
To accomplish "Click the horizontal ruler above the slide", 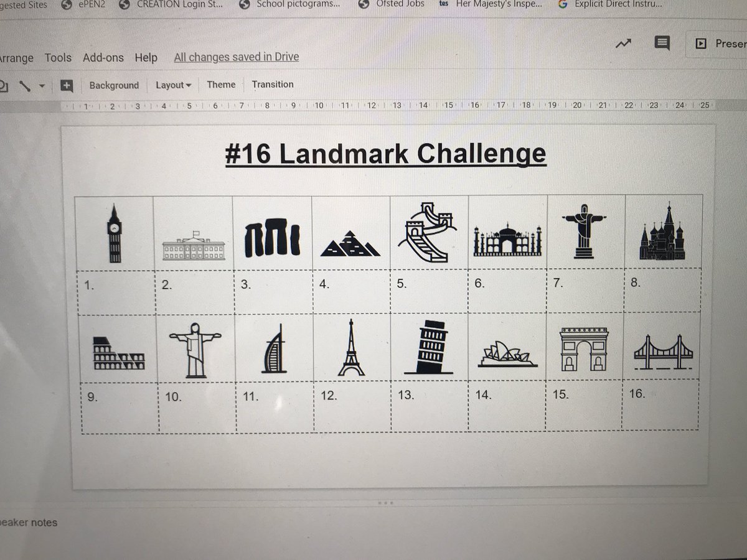I will pos(386,106).
